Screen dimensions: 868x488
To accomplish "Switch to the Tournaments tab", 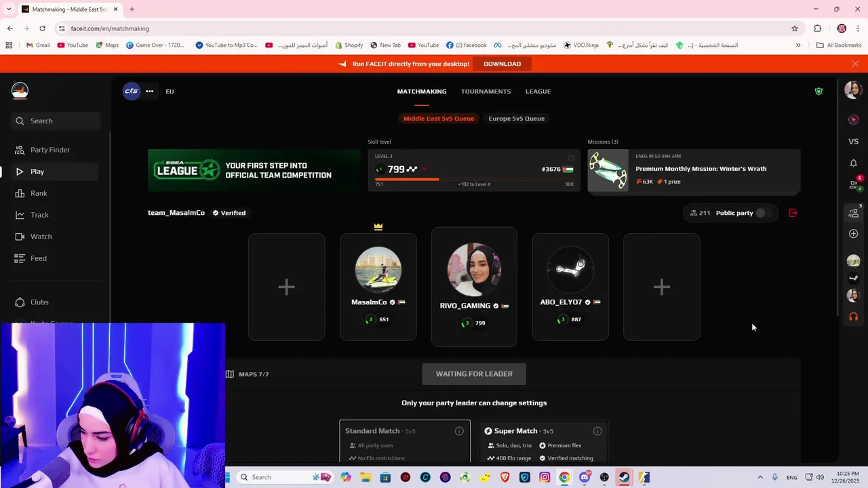I will [486, 91].
